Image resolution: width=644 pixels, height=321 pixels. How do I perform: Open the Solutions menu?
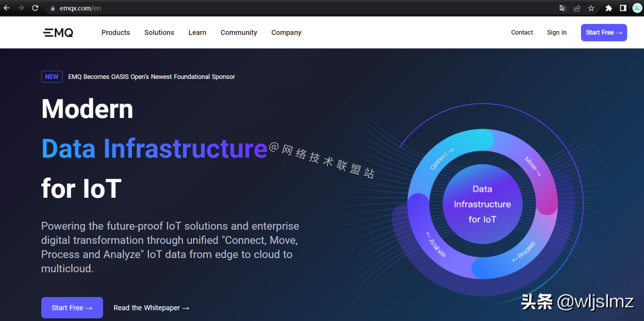[159, 32]
